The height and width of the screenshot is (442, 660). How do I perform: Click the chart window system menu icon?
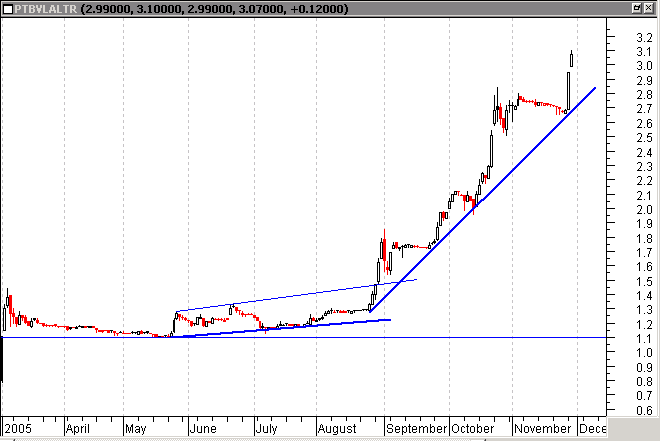[8, 9]
